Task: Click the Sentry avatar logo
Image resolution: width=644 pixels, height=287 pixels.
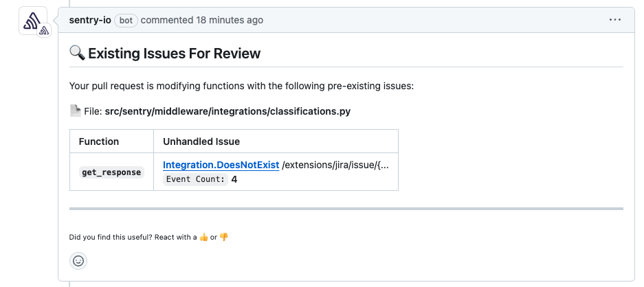Action: 32,21
